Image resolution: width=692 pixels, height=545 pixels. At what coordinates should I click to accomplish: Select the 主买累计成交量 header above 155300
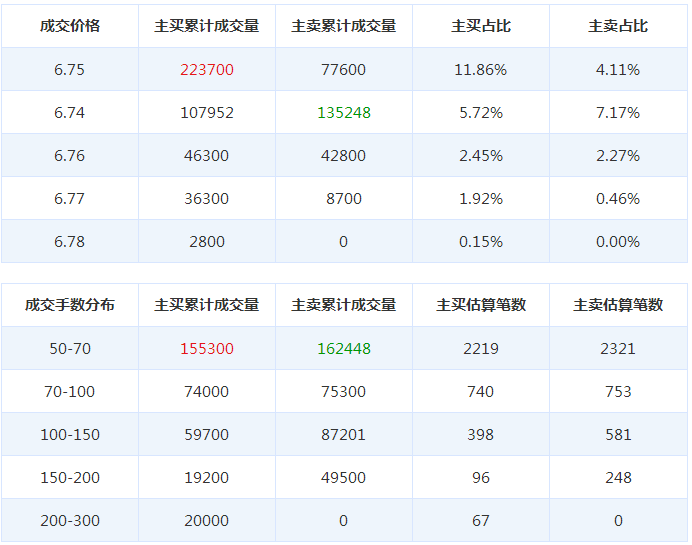pyautogui.click(x=207, y=304)
